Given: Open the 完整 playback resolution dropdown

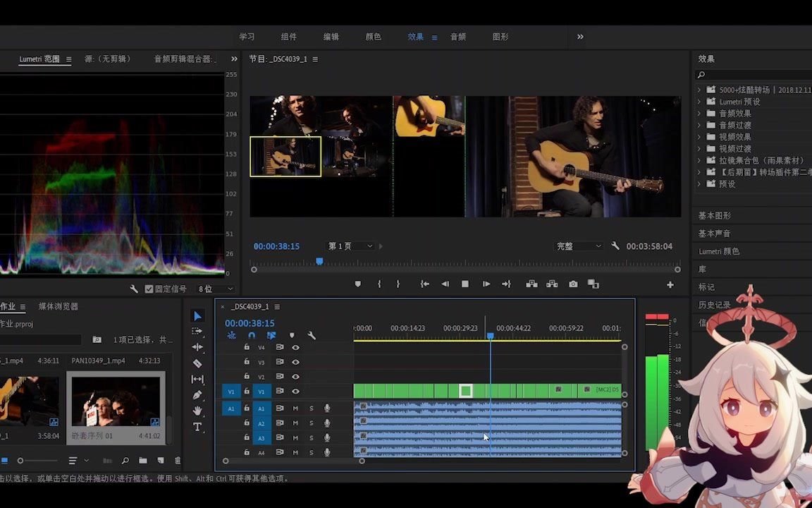Looking at the screenshot, I should tap(578, 246).
